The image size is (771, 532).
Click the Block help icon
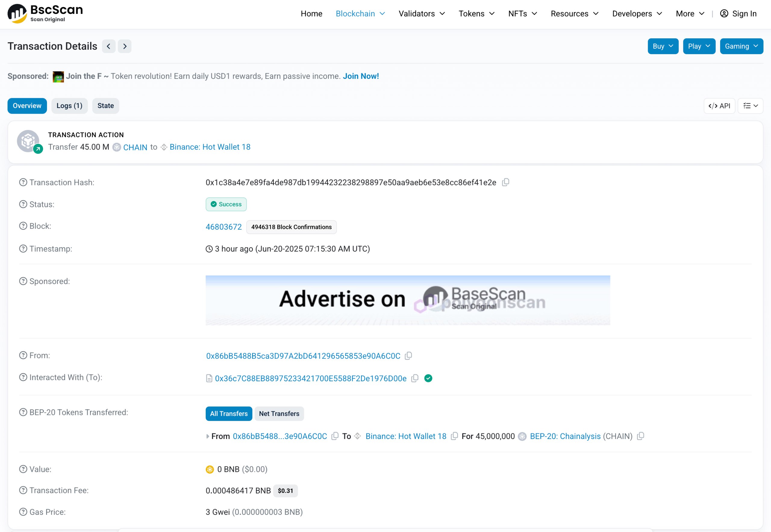point(23,226)
